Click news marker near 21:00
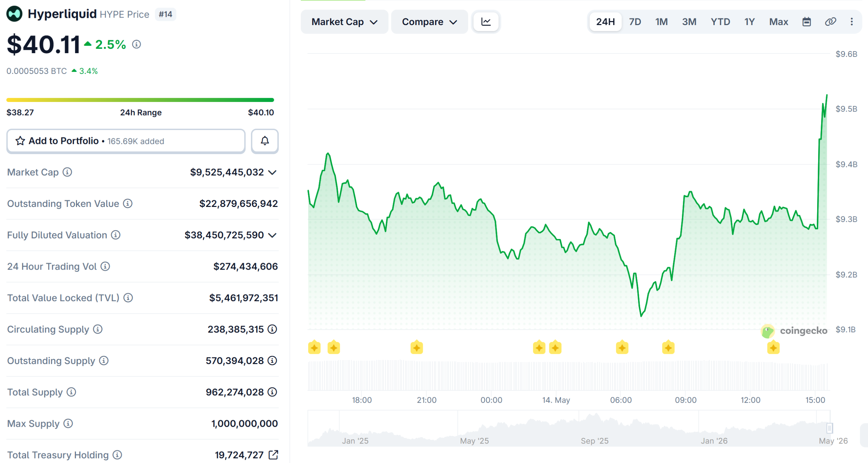868x463 pixels. point(417,348)
